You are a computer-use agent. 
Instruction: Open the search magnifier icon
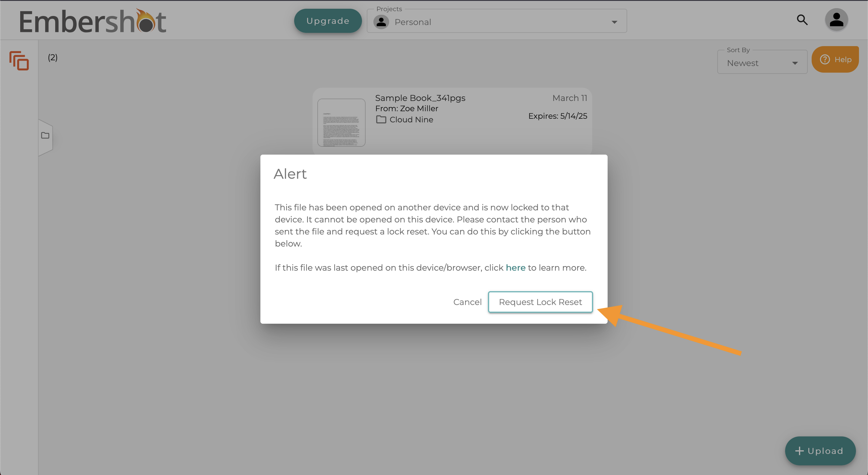[802, 20]
